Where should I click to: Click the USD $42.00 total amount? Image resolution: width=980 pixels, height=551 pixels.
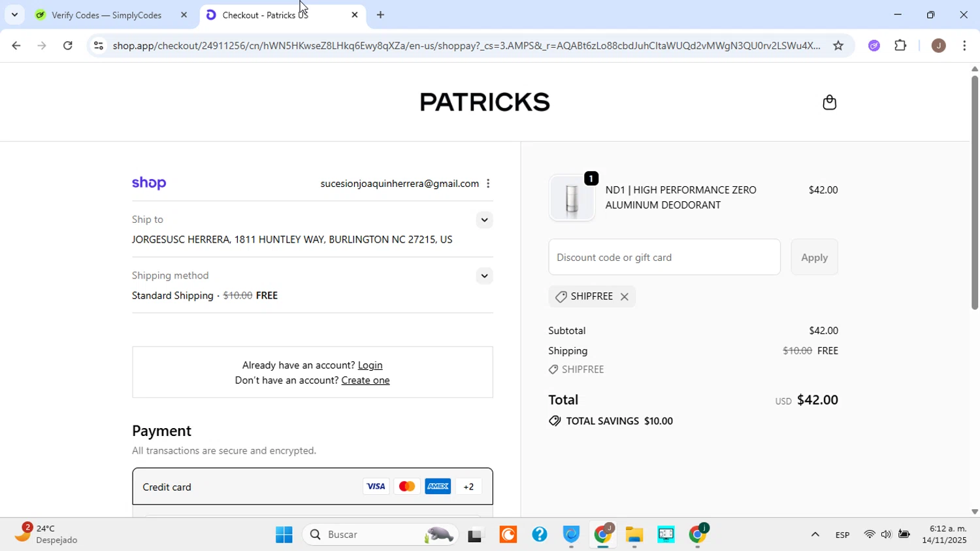pyautogui.click(x=806, y=400)
